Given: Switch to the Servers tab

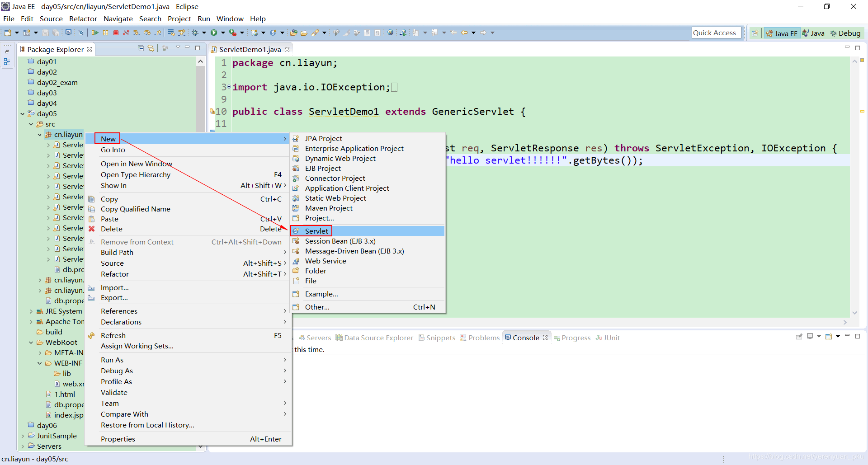Looking at the screenshot, I should pyautogui.click(x=315, y=338).
